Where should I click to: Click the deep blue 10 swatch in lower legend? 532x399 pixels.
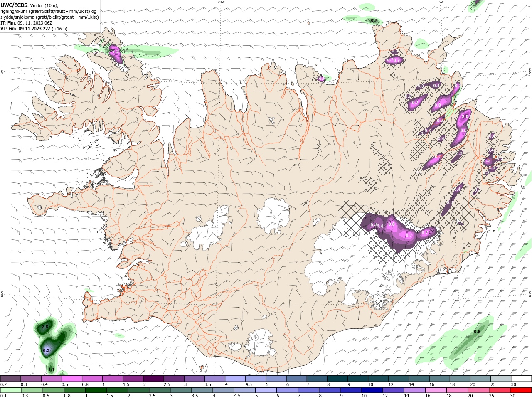[372, 390]
